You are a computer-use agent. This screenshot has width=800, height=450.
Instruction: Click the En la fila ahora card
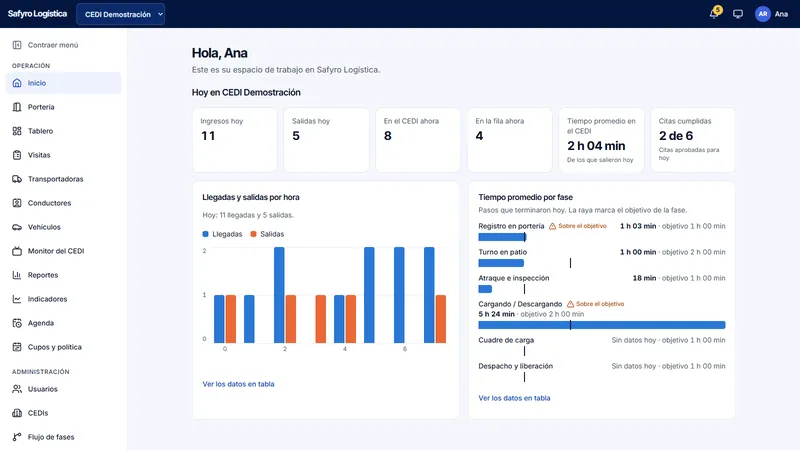(510, 140)
